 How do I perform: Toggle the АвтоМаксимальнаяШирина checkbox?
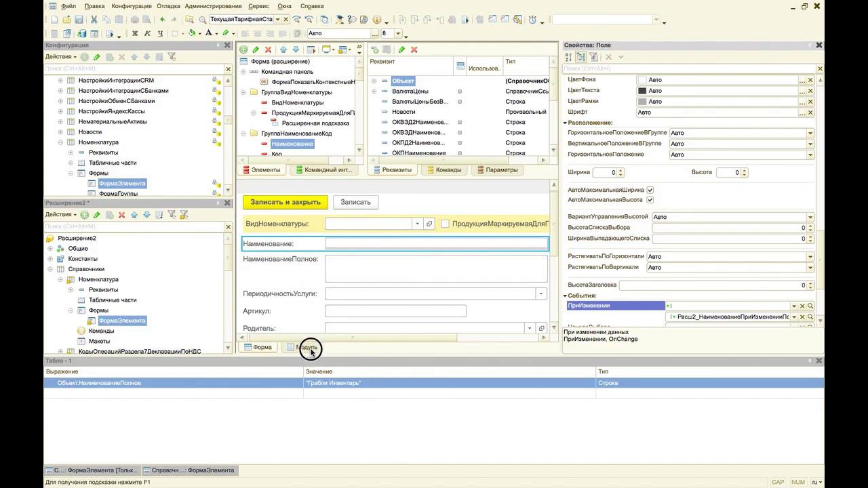coord(650,190)
